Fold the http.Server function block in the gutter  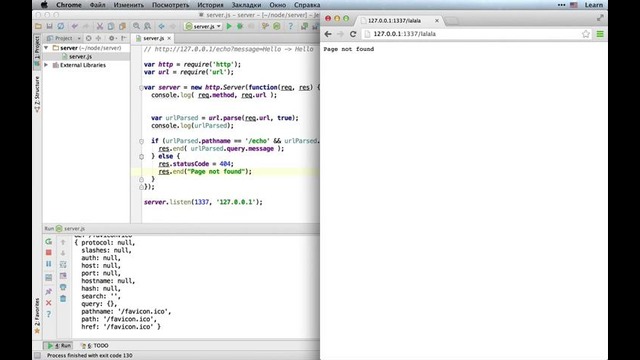point(141,87)
